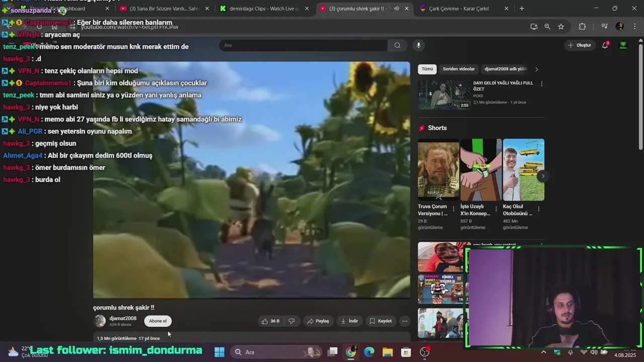
Task: Open Chrome profile avatar
Action: pyautogui.click(x=619, y=27)
